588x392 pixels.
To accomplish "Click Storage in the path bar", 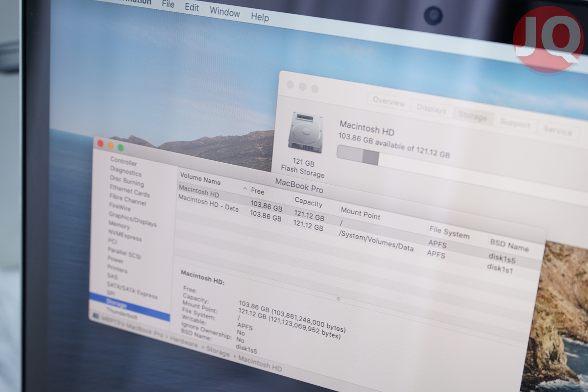I will (218, 352).
